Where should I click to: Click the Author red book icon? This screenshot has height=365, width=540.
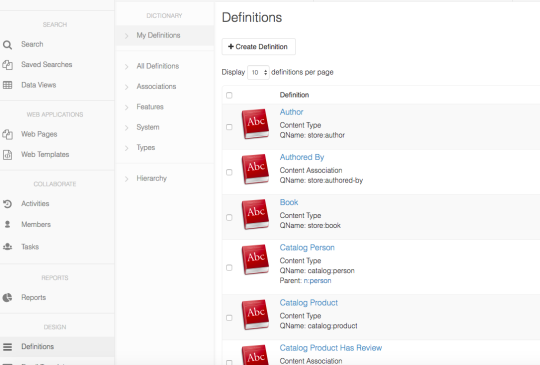[x=255, y=124]
